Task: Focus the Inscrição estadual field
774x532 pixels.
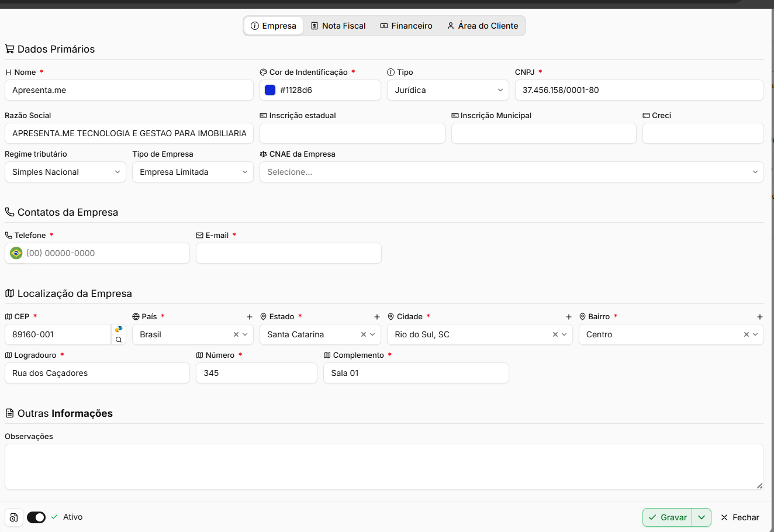Action: (353, 133)
